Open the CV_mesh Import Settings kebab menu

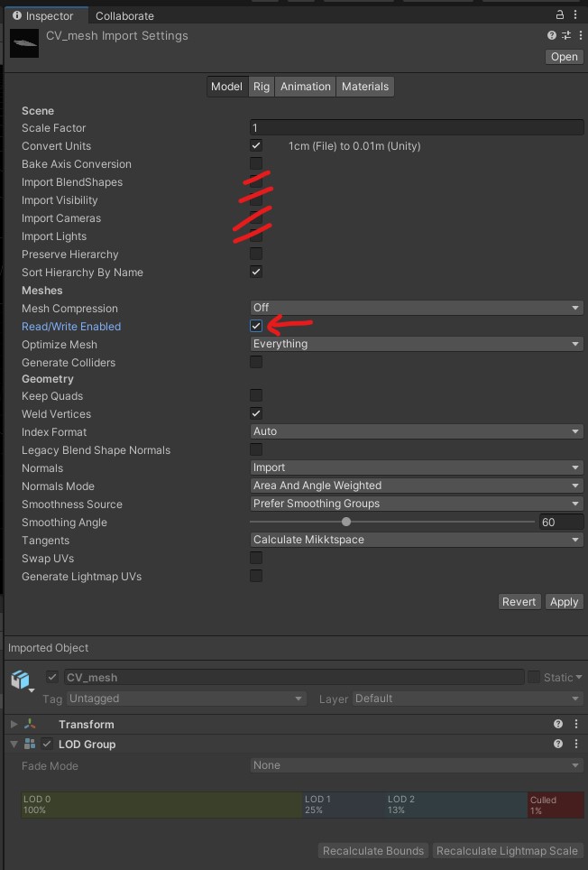(578, 36)
